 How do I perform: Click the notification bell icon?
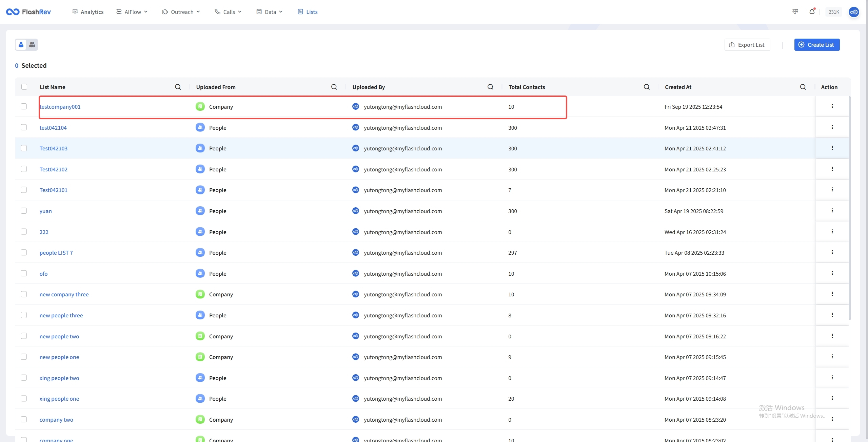click(812, 12)
